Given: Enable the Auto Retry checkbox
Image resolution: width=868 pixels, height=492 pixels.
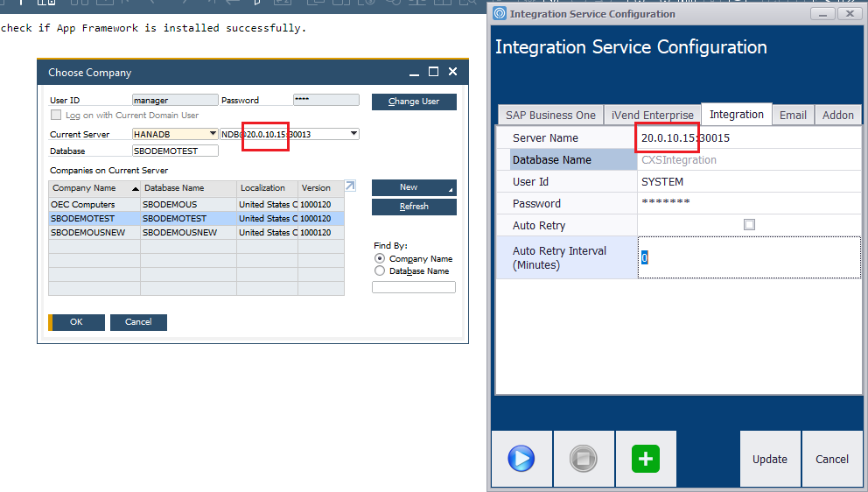Looking at the screenshot, I should (x=749, y=224).
